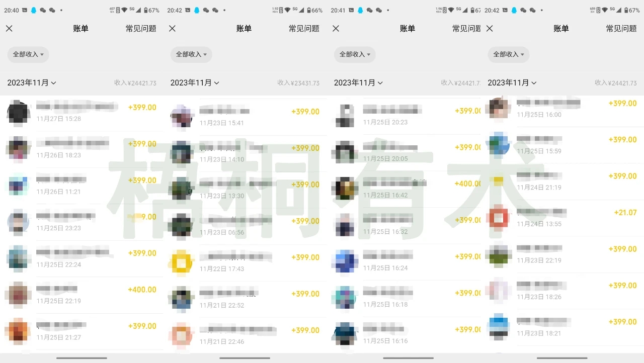Expand 全部收入 filter in the leftmost panel
This screenshot has height=363, width=644.
[28, 54]
